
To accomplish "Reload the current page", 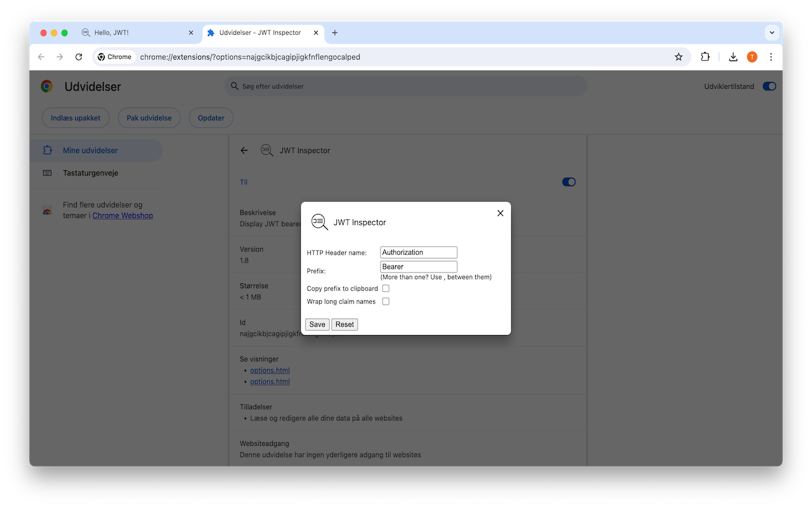I will [79, 57].
